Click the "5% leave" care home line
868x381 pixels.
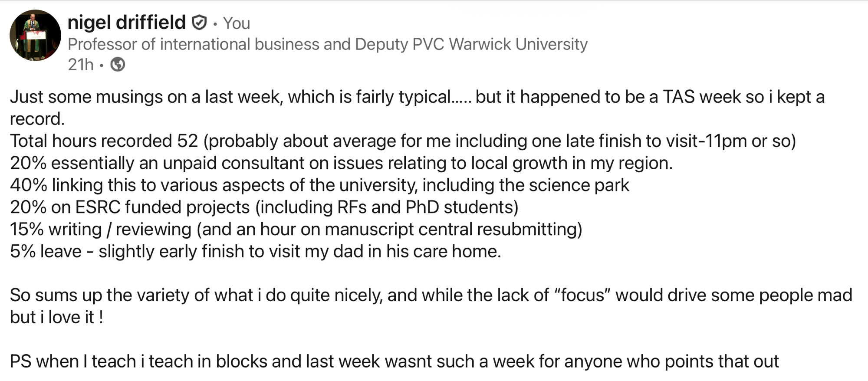coord(255,251)
